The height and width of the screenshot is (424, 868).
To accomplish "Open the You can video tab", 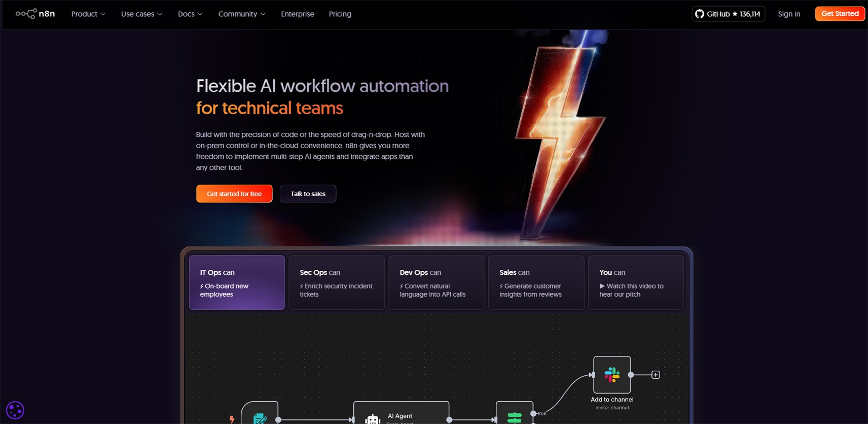I will [x=636, y=282].
